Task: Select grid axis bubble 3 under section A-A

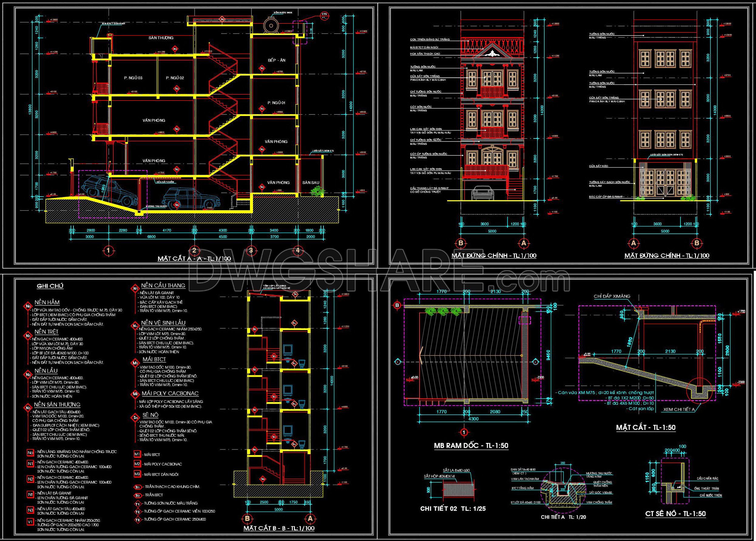Action: pos(251,250)
